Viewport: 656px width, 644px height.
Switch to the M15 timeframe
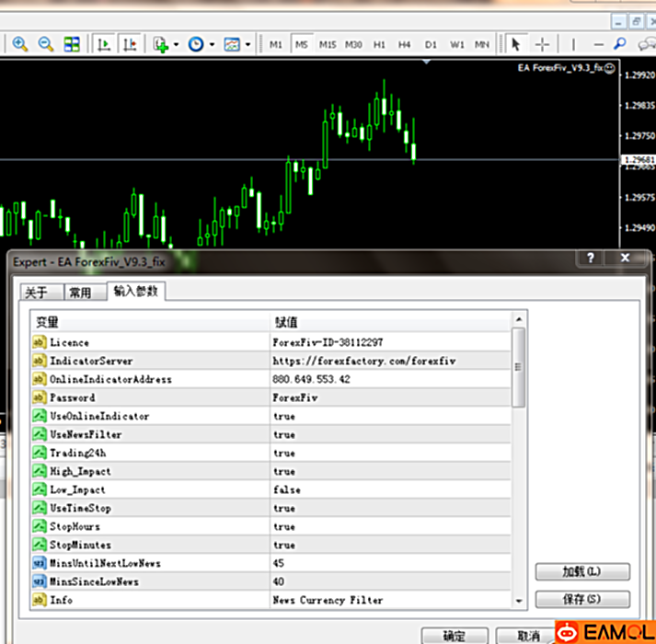pyautogui.click(x=328, y=44)
